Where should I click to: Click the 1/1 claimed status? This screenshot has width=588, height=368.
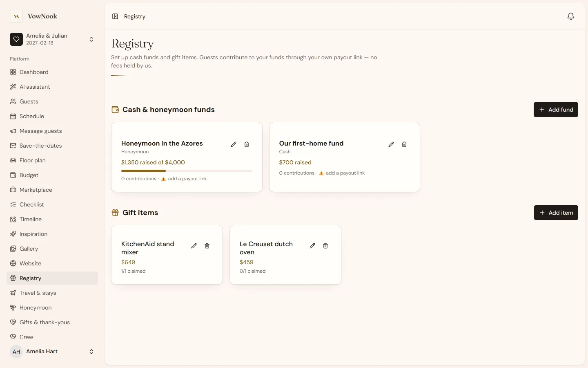coord(134,271)
